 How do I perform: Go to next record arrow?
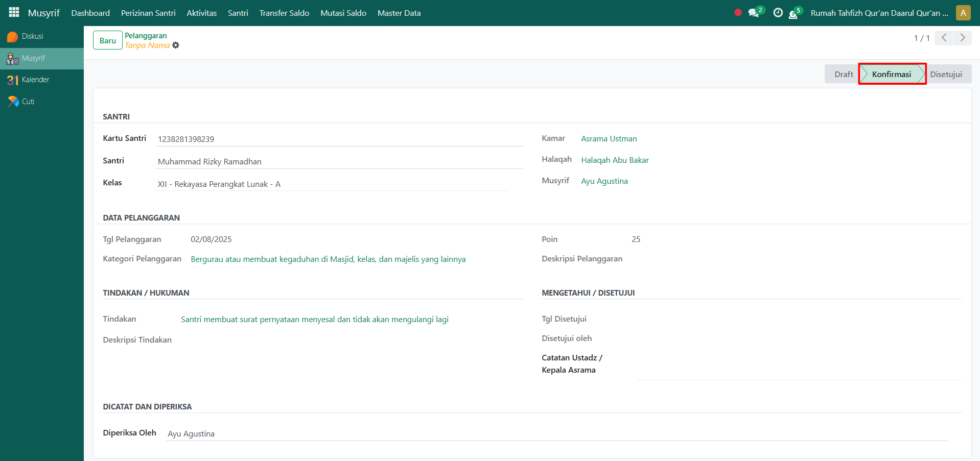963,38
